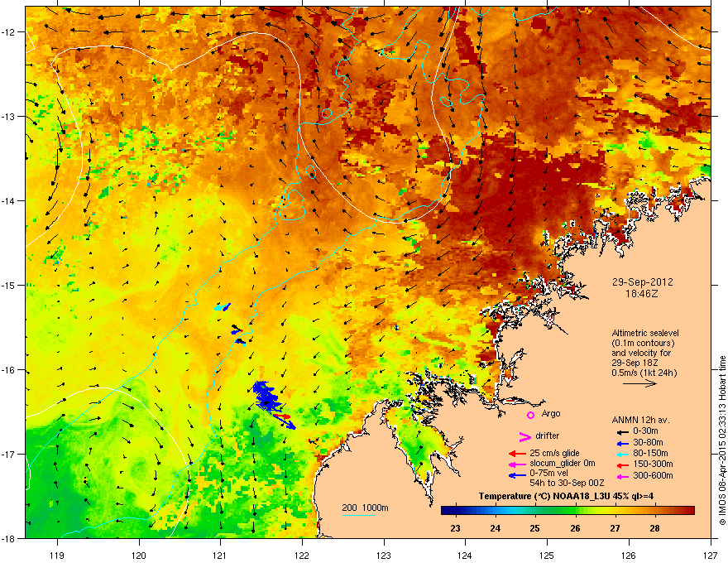Image resolution: width=728 pixels, height=563 pixels.
Task: Click the magenta arrow beside '300-600m' legend entry
Action: point(623,477)
